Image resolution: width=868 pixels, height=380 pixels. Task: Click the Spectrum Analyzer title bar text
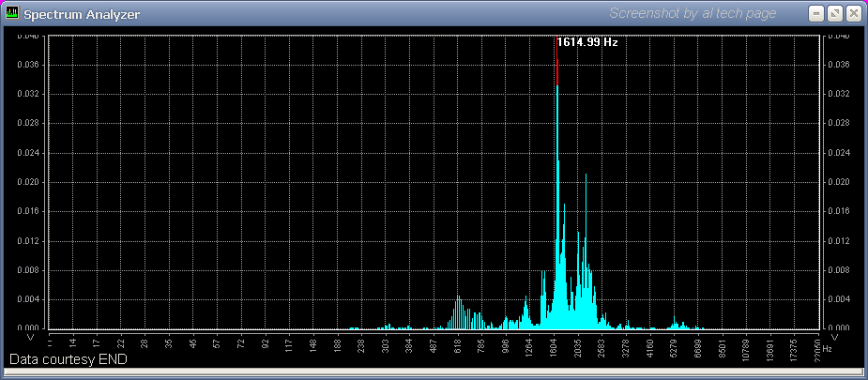point(75,14)
